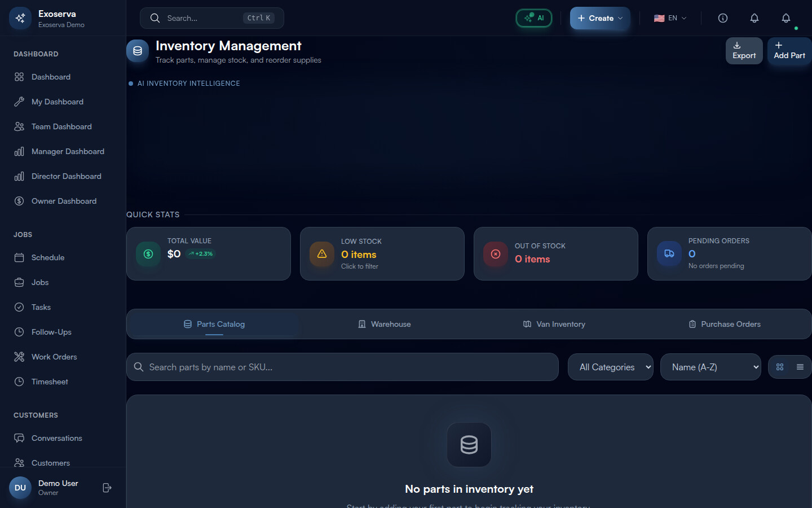Click the Add Part button
Image resolution: width=812 pixels, height=508 pixels.
pyautogui.click(x=789, y=51)
